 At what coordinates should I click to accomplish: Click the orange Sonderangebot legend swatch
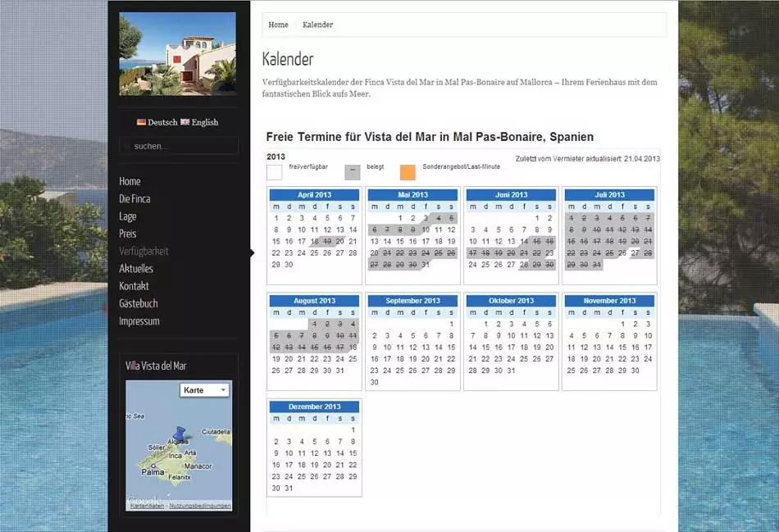point(408,172)
